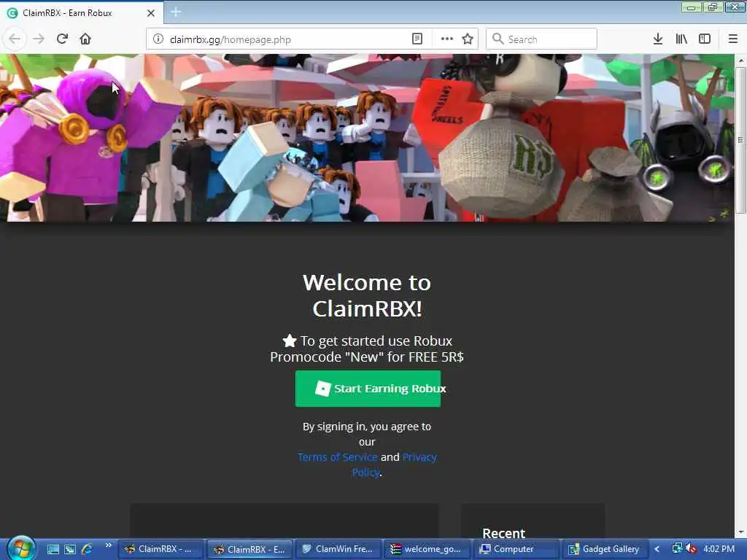Image resolution: width=747 pixels, height=560 pixels.
Task: Toggle reader view in address bar
Action: [x=417, y=39]
